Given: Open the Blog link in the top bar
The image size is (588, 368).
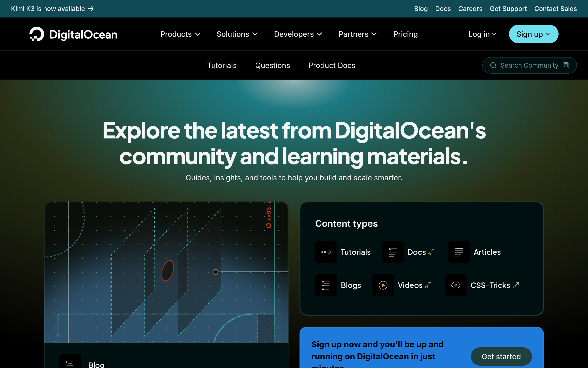Looking at the screenshot, I should 421,9.
